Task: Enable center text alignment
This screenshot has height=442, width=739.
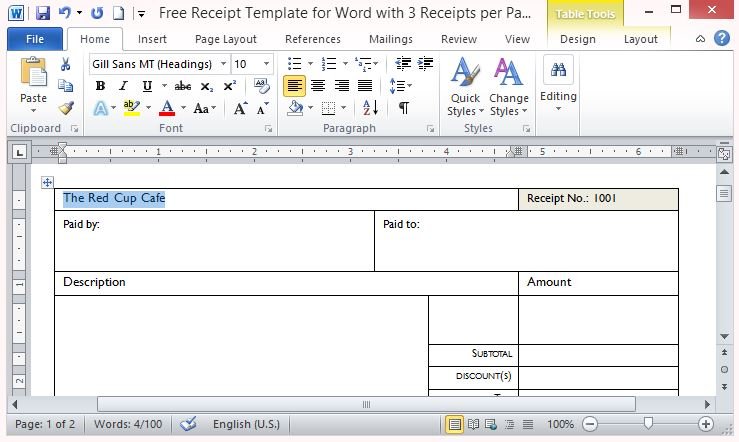Action: (x=318, y=86)
